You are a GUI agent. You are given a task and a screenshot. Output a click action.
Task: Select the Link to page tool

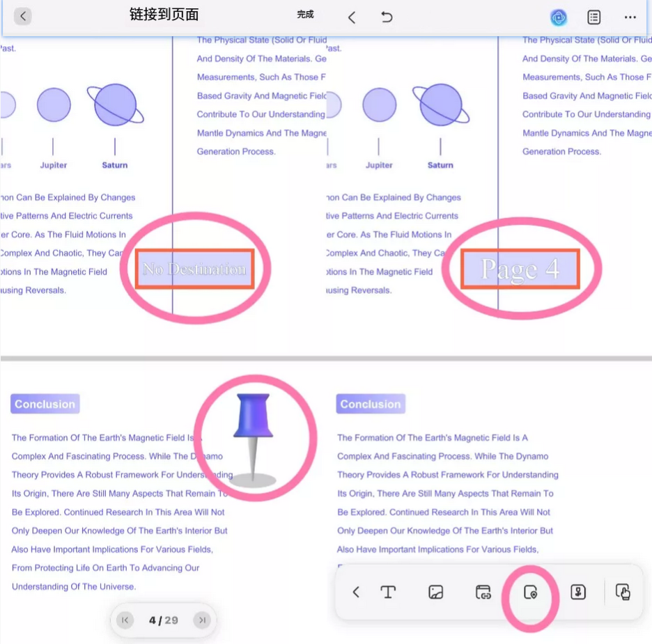coord(531,592)
